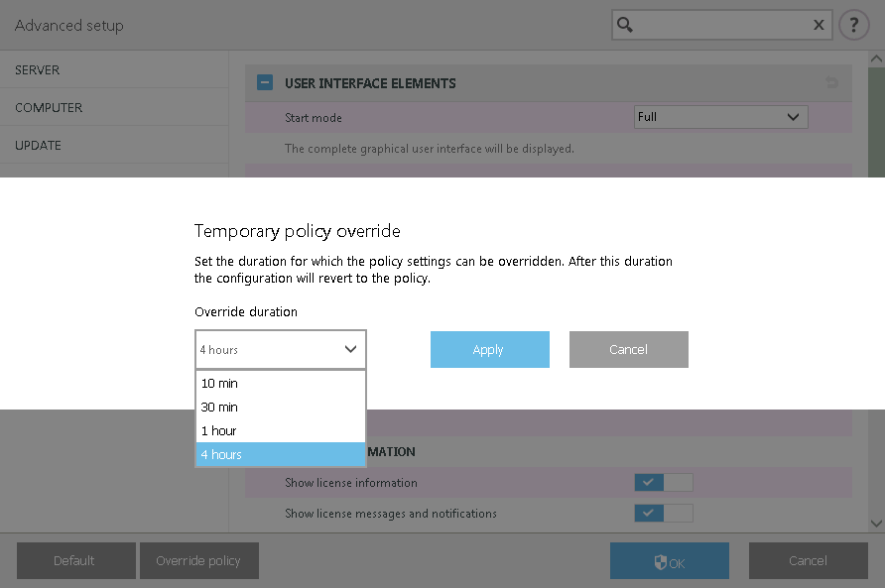Clear the search field with X icon

[819, 26]
